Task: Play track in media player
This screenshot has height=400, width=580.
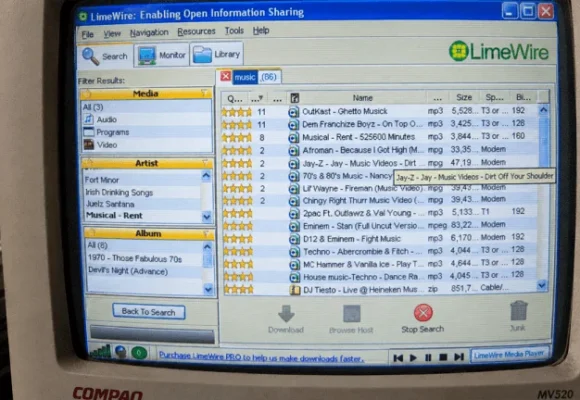Action: coord(413,358)
